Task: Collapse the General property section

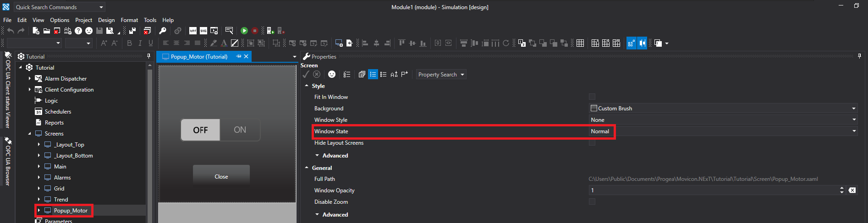Action: 307,168
